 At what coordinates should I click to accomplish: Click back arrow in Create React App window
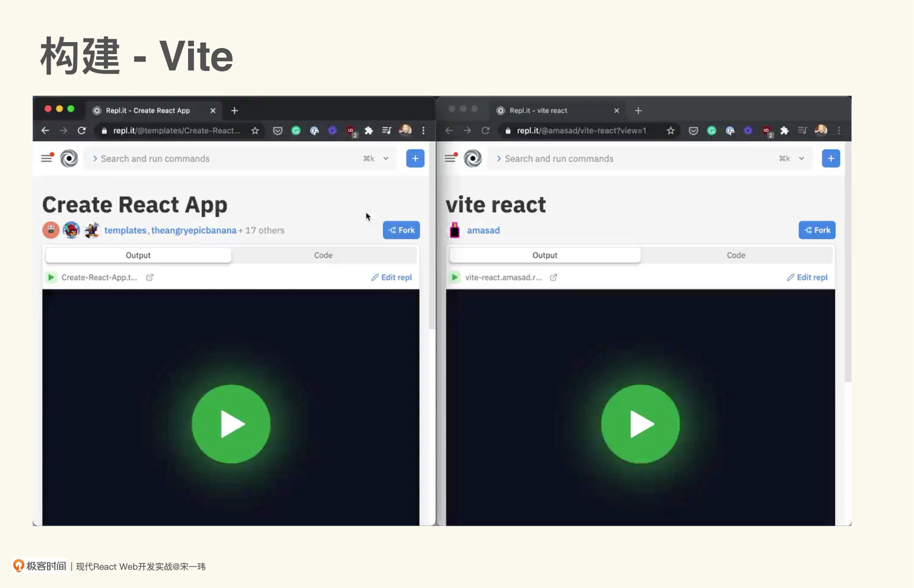tap(45, 130)
